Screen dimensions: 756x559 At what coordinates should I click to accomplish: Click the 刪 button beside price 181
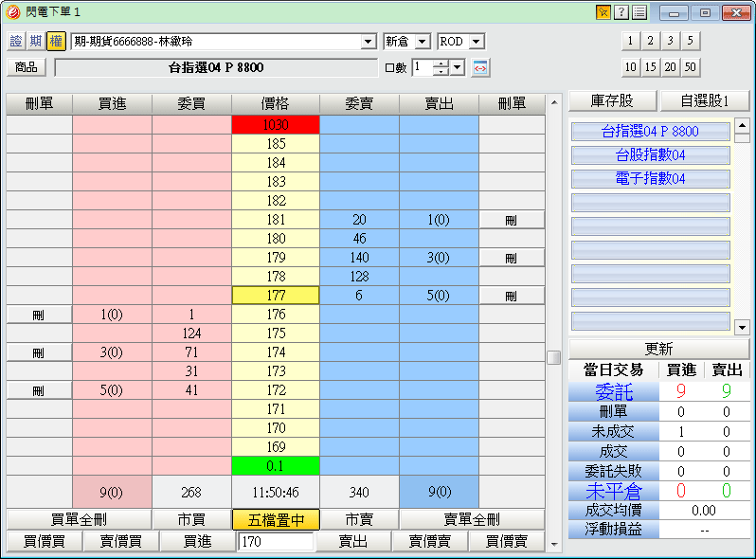512,220
